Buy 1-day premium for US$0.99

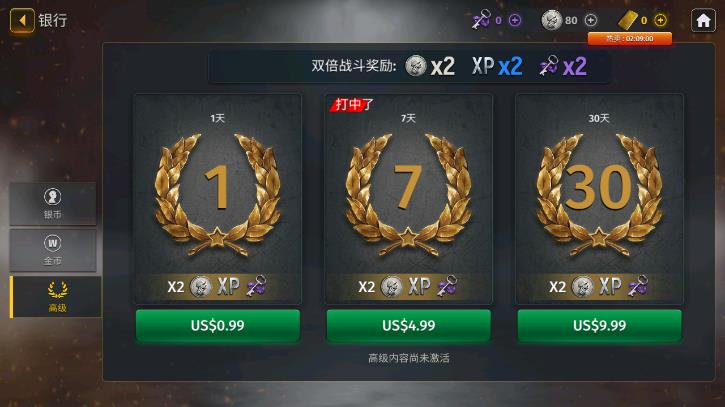[218, 326]
